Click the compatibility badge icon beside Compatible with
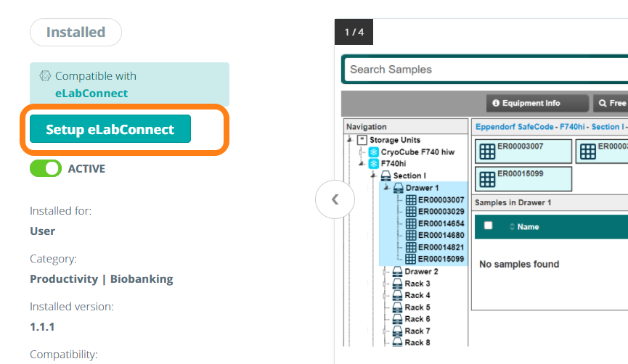628x364 pixels. click(44, 76)
